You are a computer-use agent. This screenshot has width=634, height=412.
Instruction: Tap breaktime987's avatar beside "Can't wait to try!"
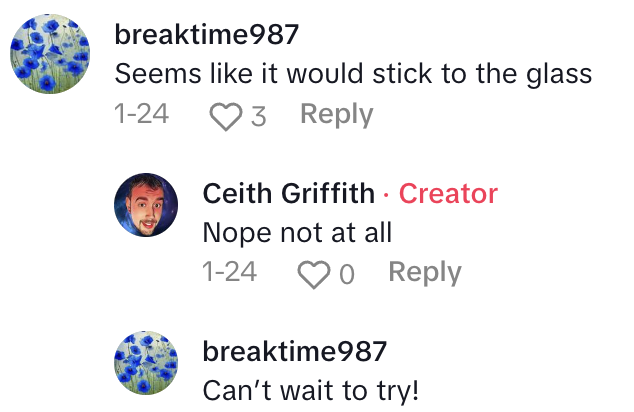(x=146, y=363)
